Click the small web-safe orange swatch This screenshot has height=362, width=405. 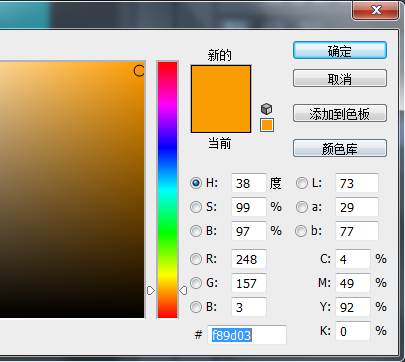[267, 125]
